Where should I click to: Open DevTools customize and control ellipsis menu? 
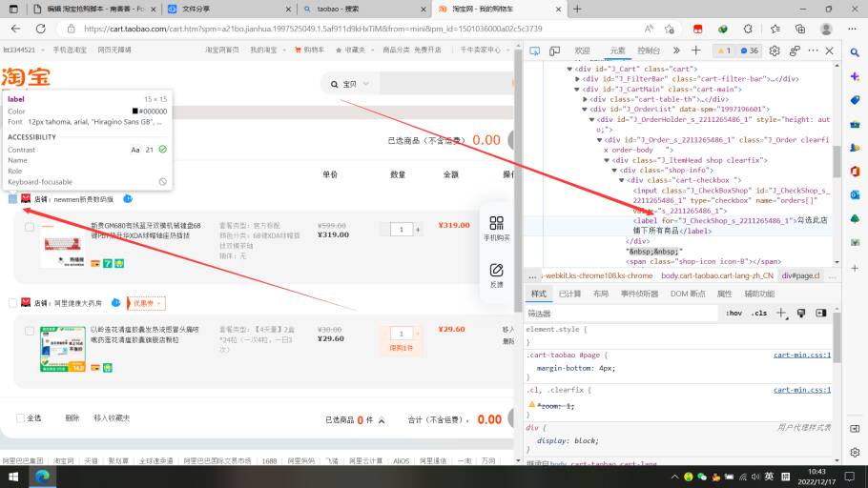[x=813, y=51]
